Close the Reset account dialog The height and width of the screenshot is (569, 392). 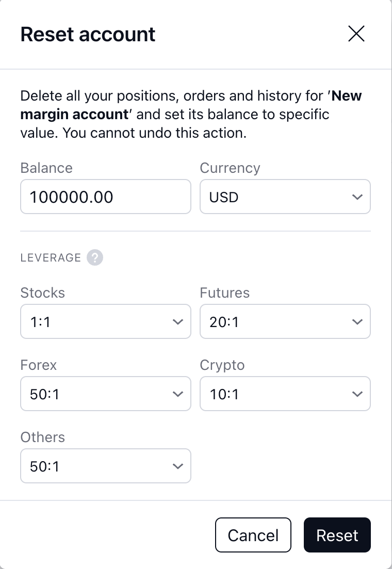[356, 34]
